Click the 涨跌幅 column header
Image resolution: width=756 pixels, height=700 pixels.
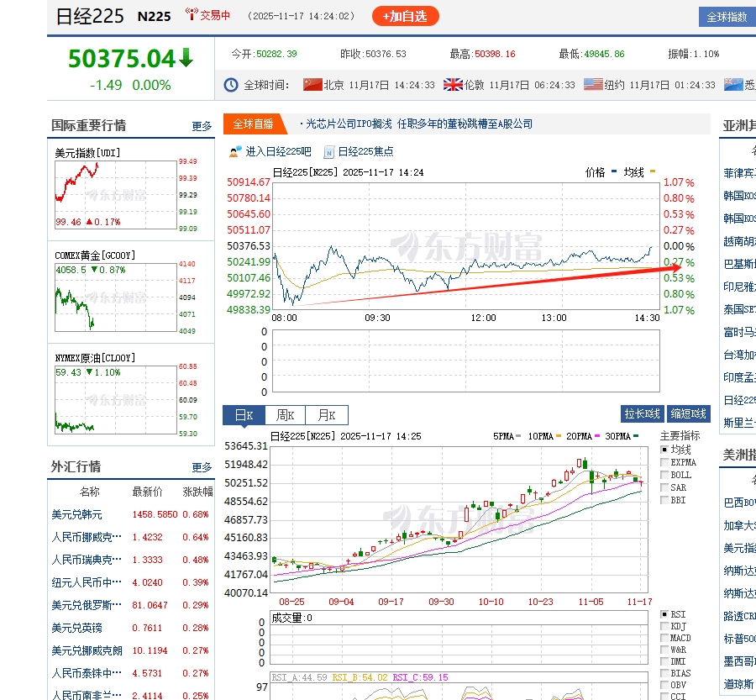click(x=197, y=492)
